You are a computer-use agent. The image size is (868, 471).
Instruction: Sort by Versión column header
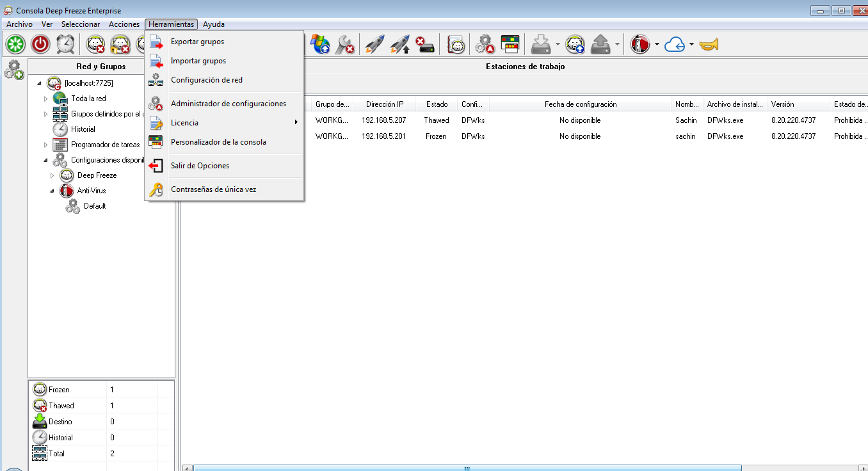[798, 104]
